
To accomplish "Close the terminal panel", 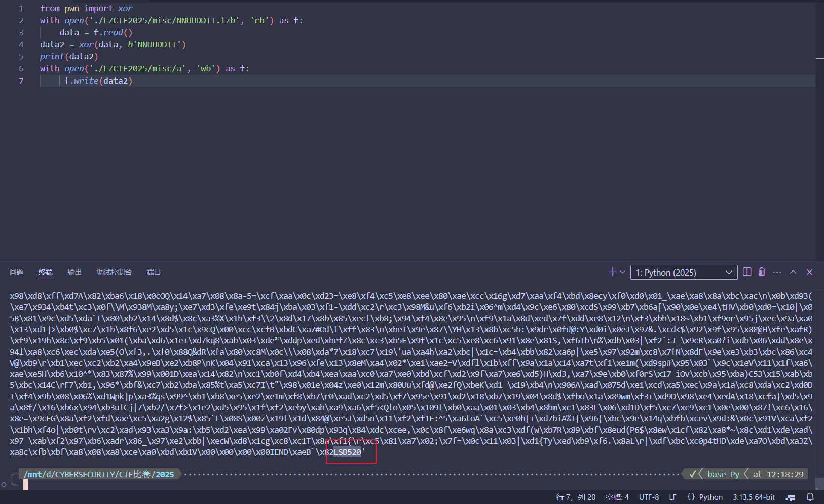I will pyautogui.click(x=809, y=272).
